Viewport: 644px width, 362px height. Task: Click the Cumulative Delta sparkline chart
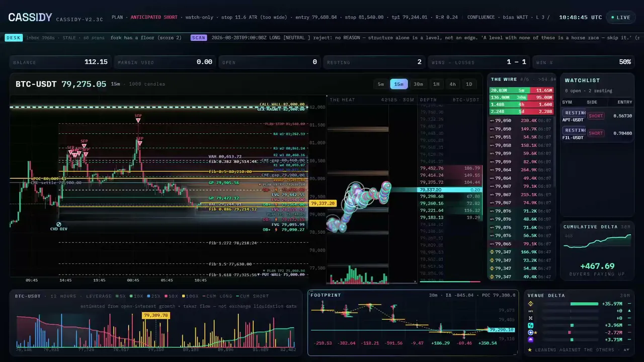pyautogui.click(x=597, y=241)
